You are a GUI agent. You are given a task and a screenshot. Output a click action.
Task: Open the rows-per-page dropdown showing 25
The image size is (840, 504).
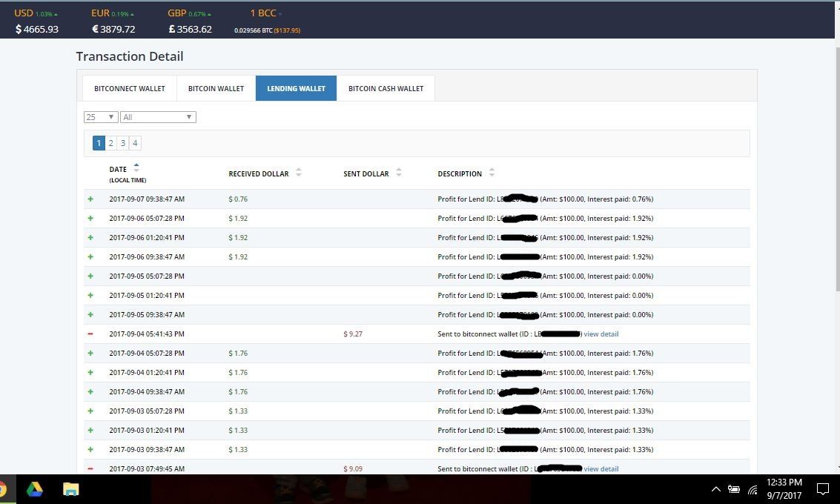click(101, 117)
